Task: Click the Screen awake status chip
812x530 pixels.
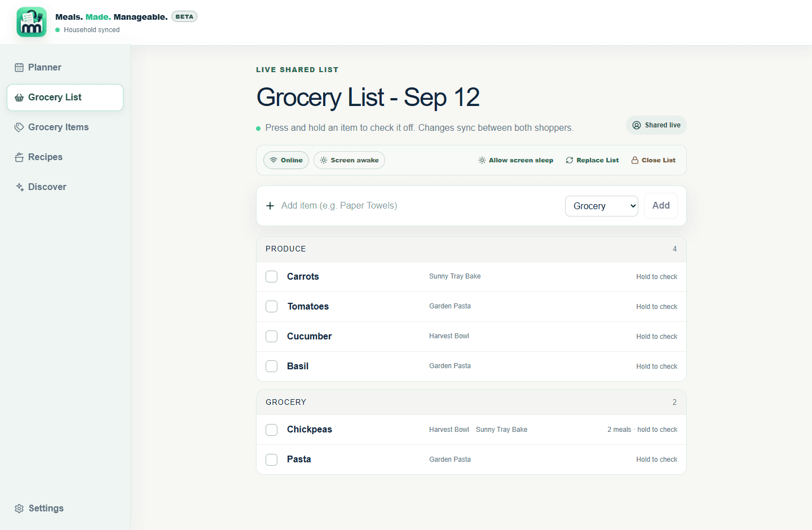Action: point(349,160)
